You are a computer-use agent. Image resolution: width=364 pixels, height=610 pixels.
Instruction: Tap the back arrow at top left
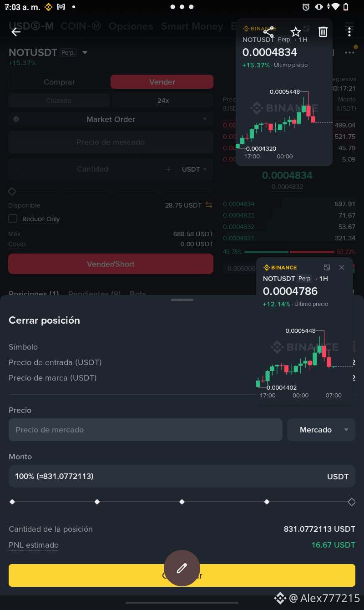(x=16, y=32)
